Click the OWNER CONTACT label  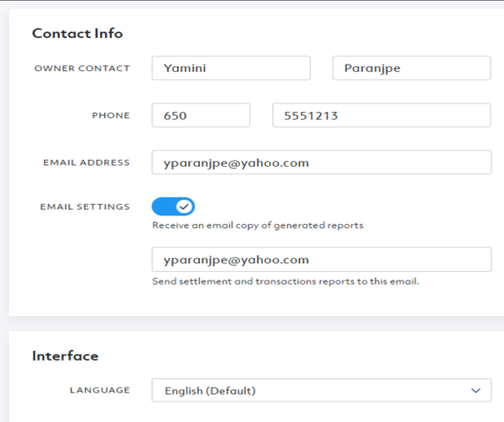[82, 68]
